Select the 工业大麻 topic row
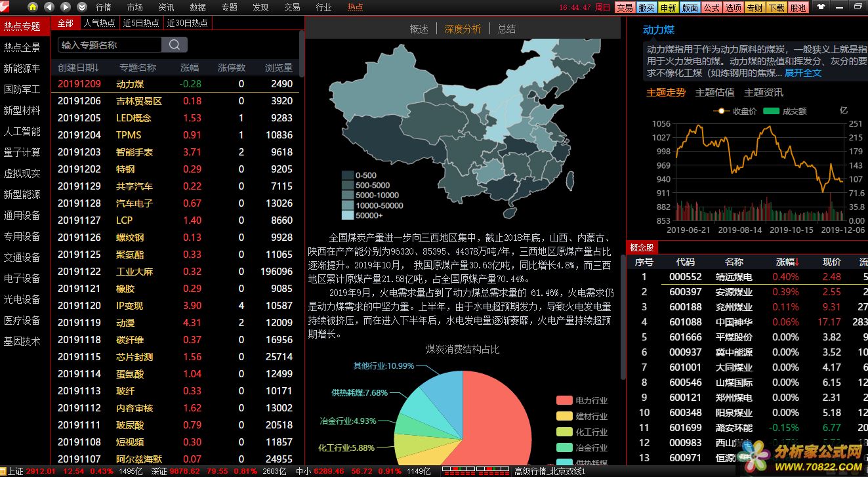 coord(176,272)
